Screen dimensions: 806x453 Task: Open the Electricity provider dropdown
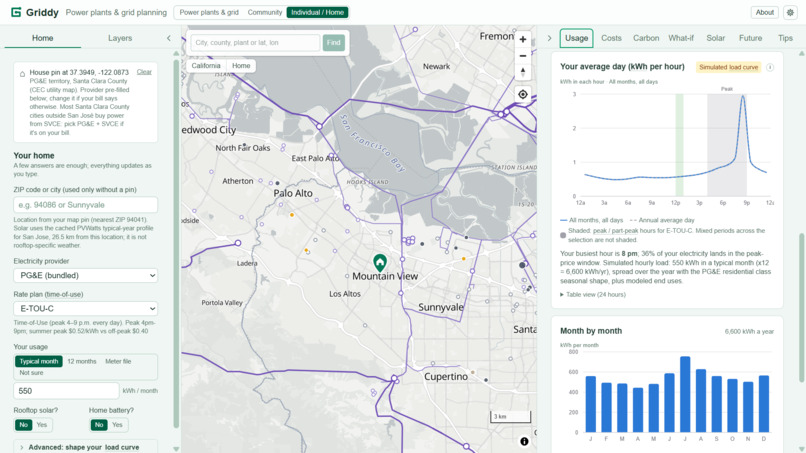pyautogui.click(x=85, y=275)
